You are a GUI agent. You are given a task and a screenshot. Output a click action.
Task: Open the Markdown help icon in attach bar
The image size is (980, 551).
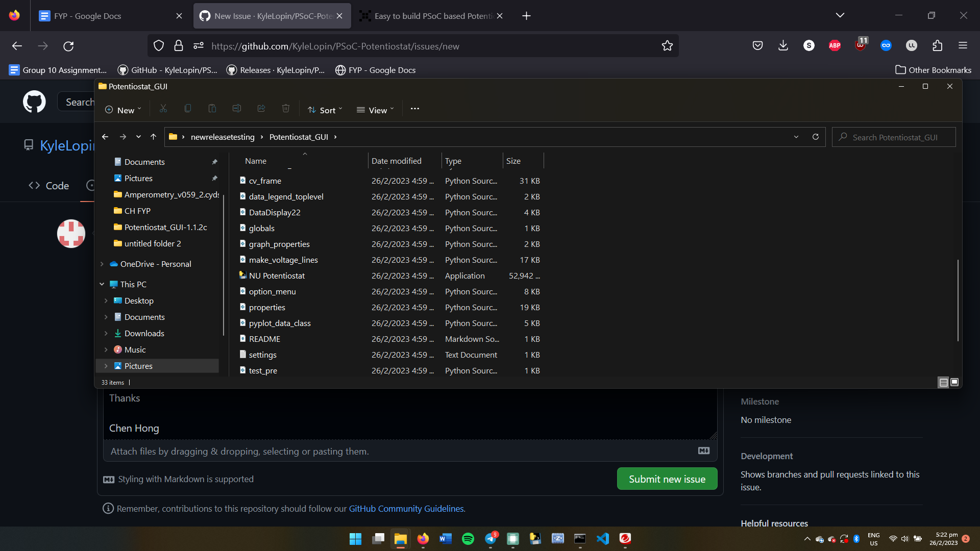[704, 450]
